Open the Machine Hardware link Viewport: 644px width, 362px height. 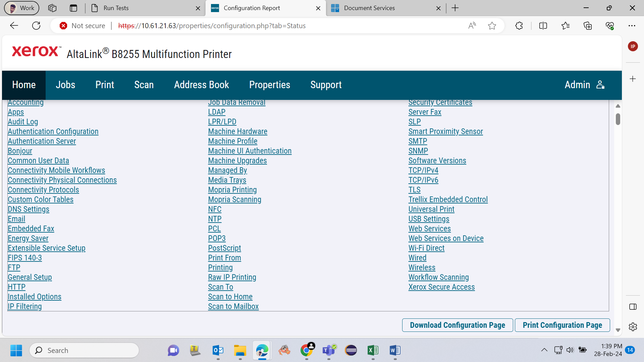click(x=238, y=131)
